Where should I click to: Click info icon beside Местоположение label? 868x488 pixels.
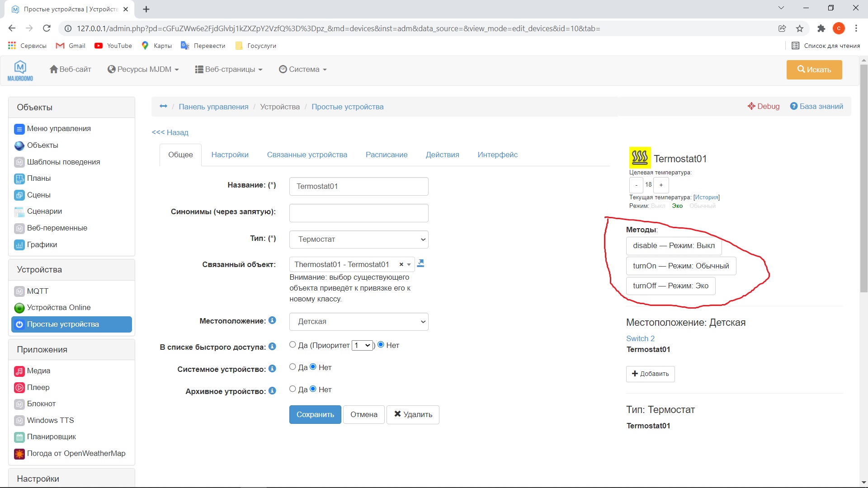point(272,320)
